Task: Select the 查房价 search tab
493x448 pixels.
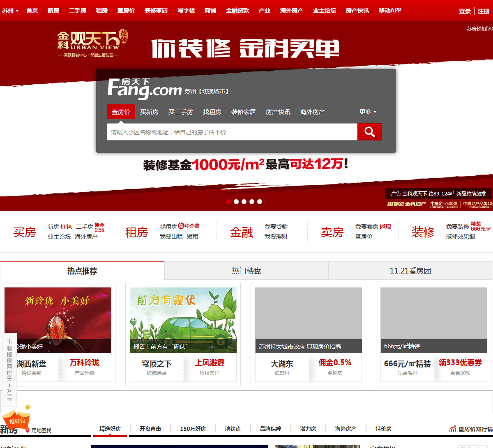Action: coord(121,112)
